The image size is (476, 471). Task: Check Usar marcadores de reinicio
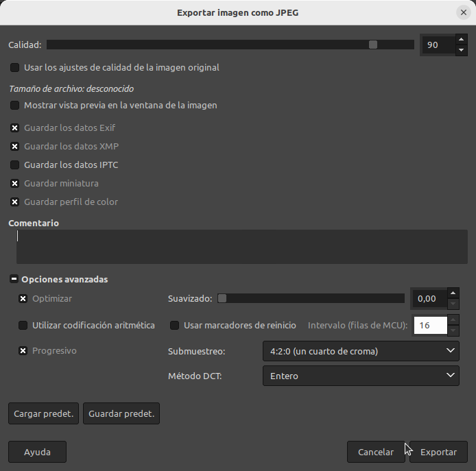click(174, 326)
